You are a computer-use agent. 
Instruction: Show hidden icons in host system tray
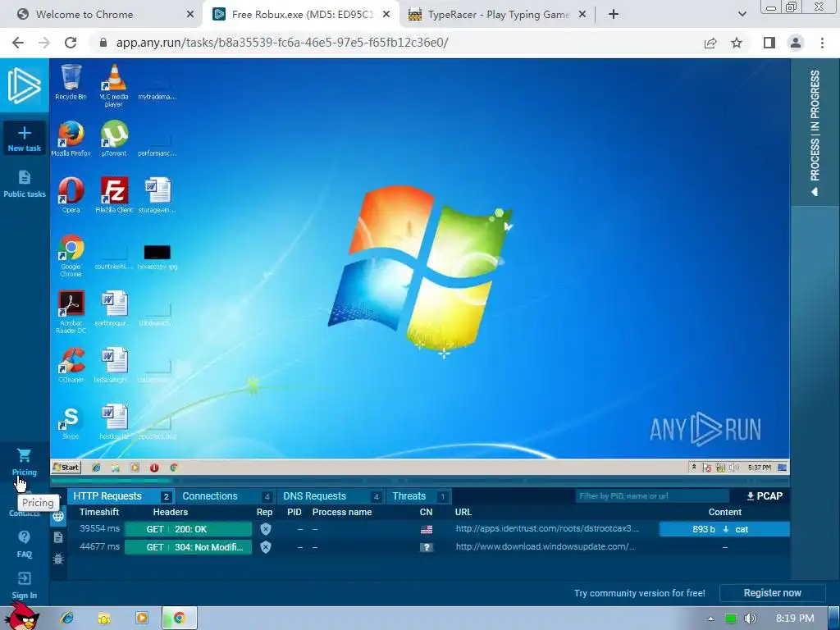710,619
